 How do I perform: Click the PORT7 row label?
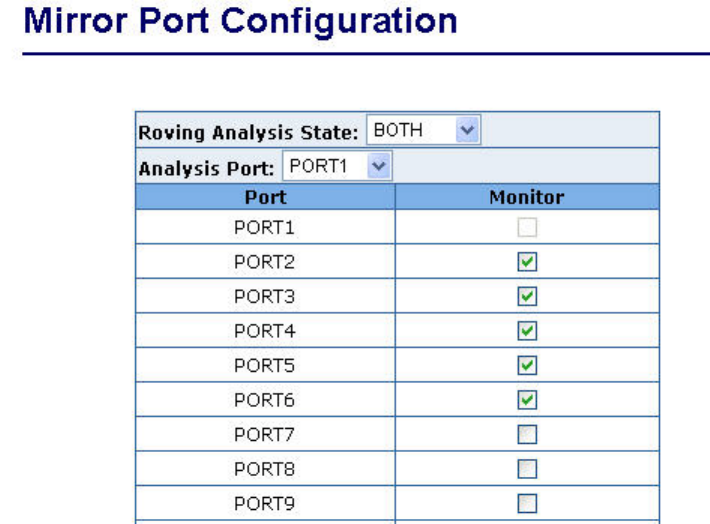(264, 434)
